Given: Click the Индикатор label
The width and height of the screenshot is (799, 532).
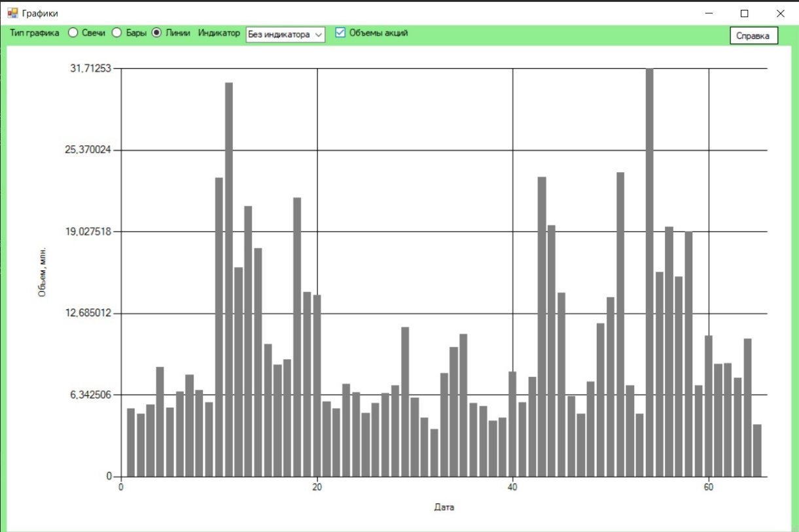Looking at the screenshot, I should click(x=219, y=33).
